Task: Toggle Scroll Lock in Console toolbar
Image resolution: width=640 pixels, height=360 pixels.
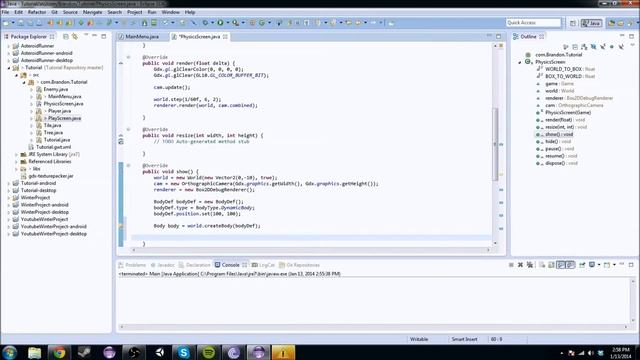Action: (x=551, y=265)
